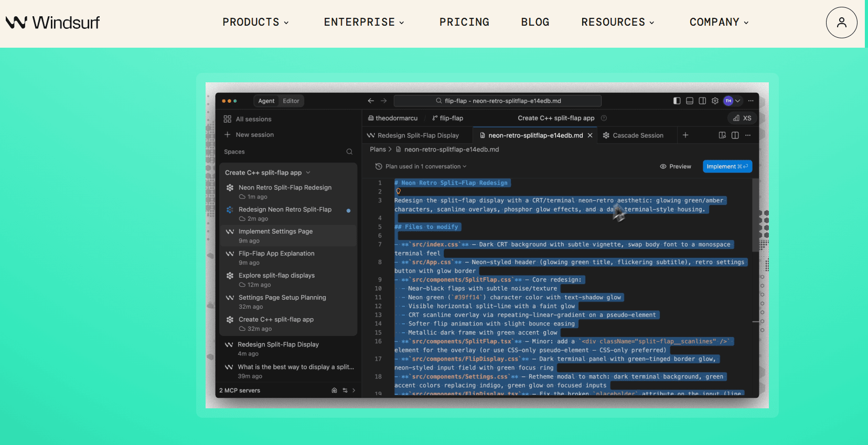
Task: Add new tab with plus icon
Action: click(x=685, y=135)
